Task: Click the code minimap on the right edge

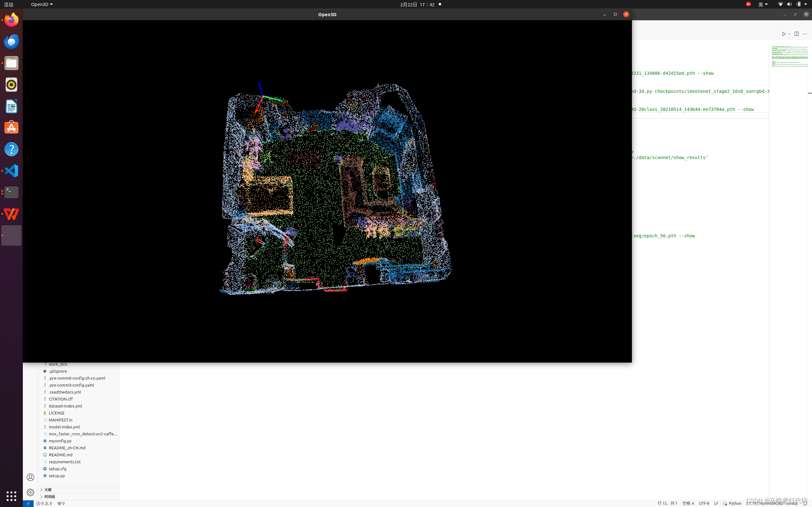Action: (790, 57)
